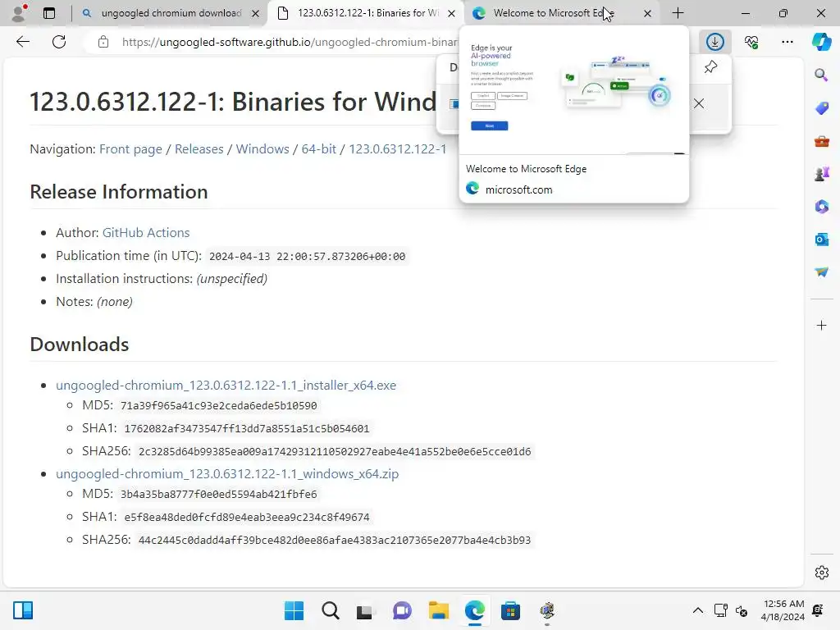Open taskbar Search
This screenshot has height=630, width=840.
[330, 610]
